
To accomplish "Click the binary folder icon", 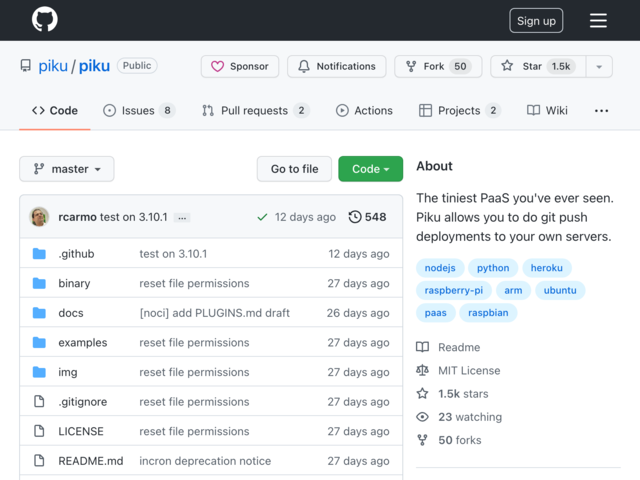I will 39,283.
